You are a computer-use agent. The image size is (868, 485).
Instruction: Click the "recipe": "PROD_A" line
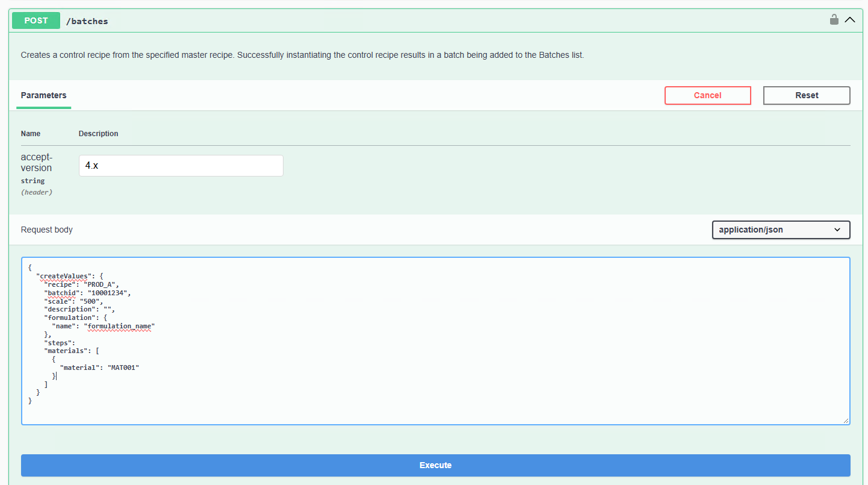click(x=82, y=284)
